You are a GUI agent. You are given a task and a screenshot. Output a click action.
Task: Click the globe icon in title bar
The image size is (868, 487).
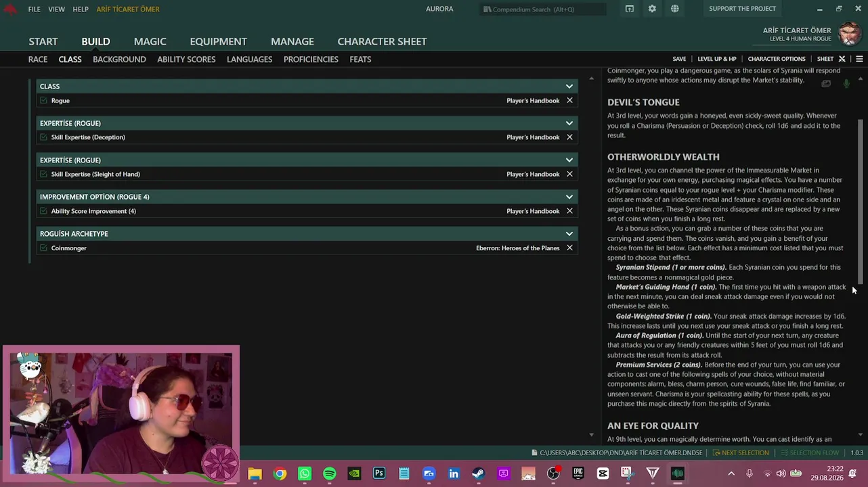(675, 9)
